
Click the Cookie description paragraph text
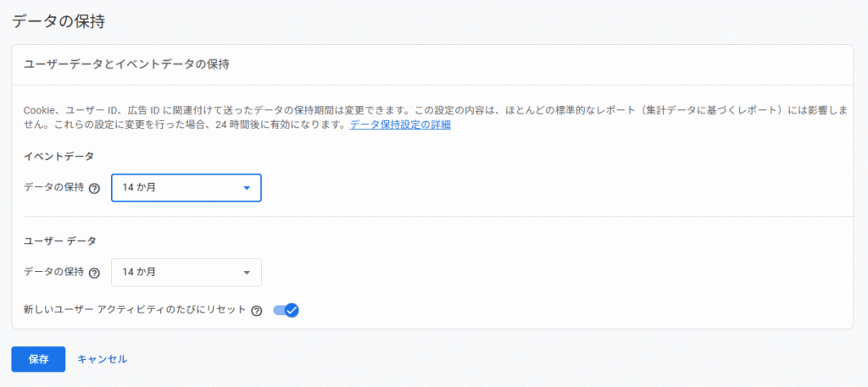339,110
